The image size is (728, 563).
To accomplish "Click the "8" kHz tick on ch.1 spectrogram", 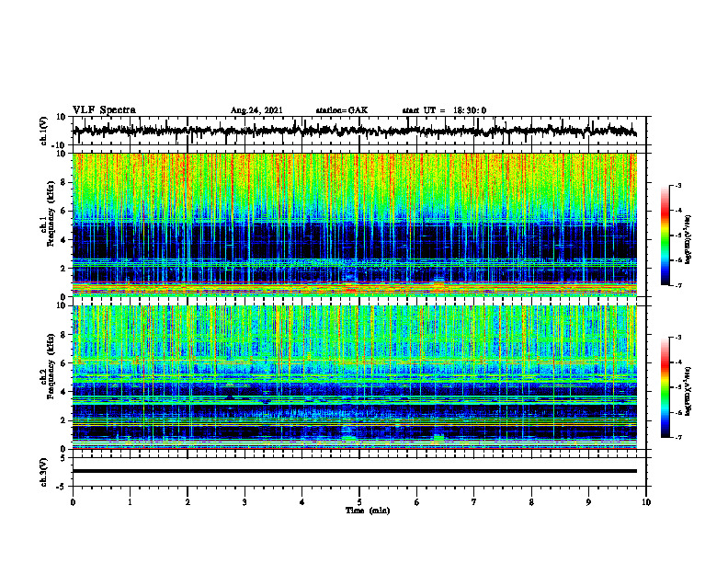I will pos(63,182).
